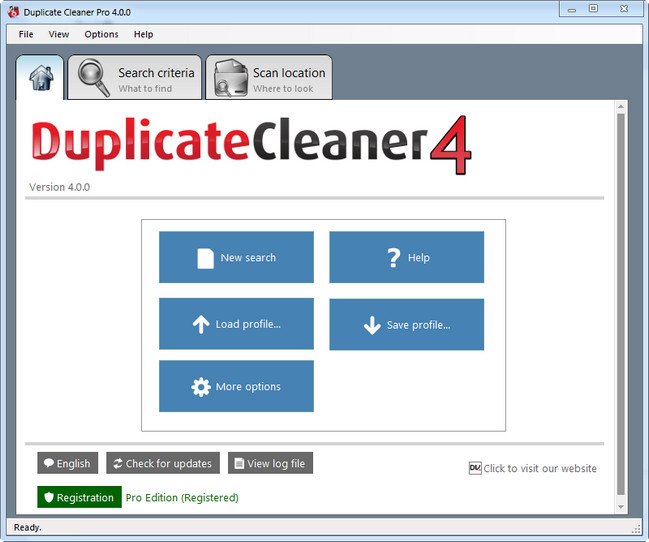Open the blue Help tile
The height and width of the screenshot is (542, 649).
tap(406, 257)
